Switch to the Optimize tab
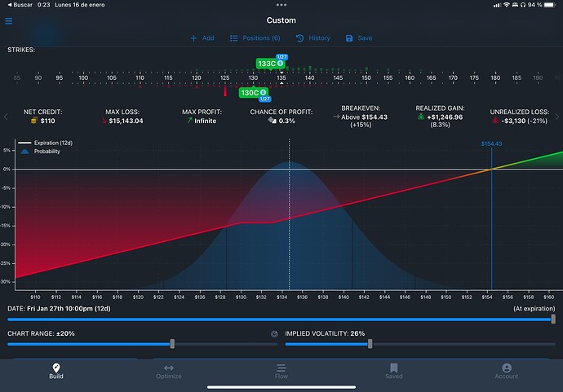Viewport: 563px width, 392px height. pos(169,371)
